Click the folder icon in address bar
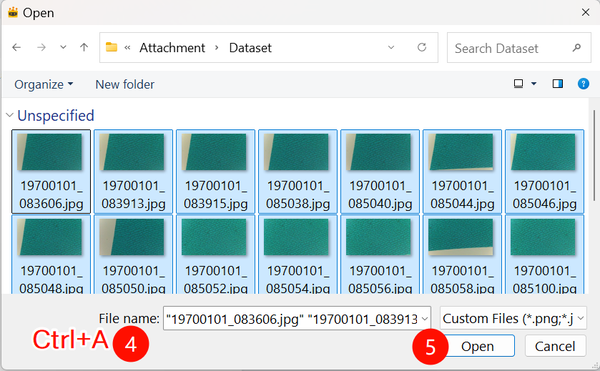 pyautogui.click(x=111, y=47)
